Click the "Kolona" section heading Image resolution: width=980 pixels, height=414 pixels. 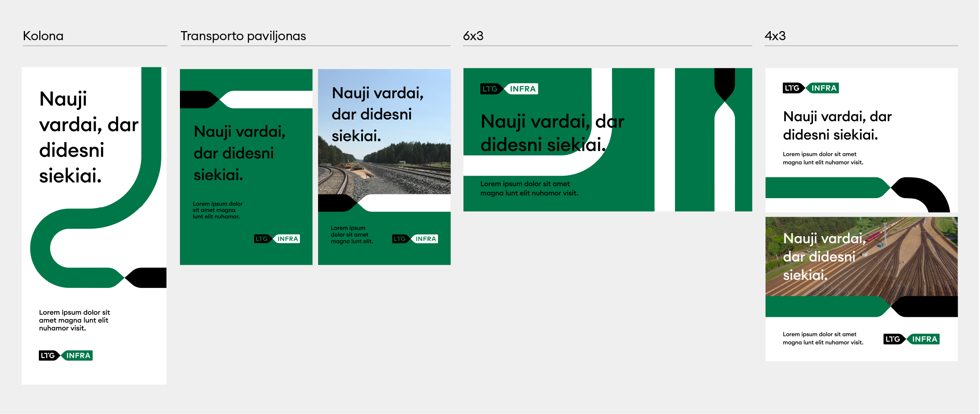(x=43, y=36)
